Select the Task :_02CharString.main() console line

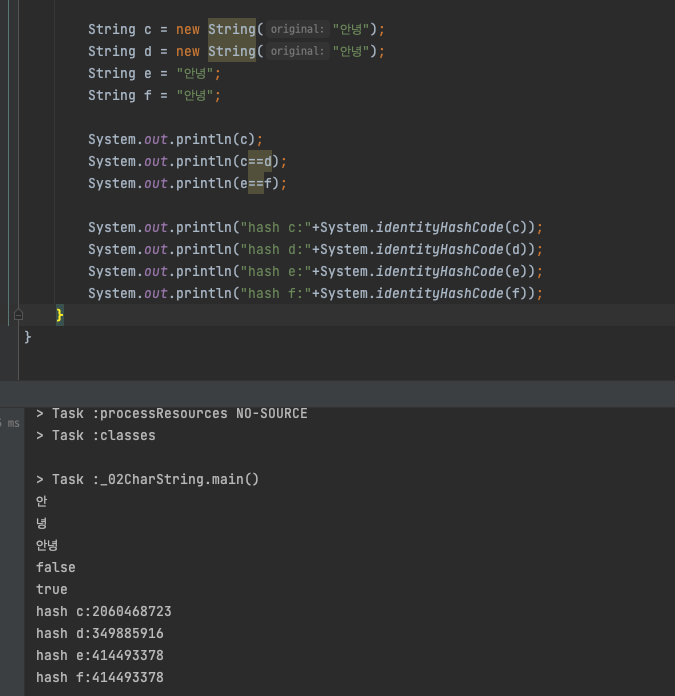[147, 479]
